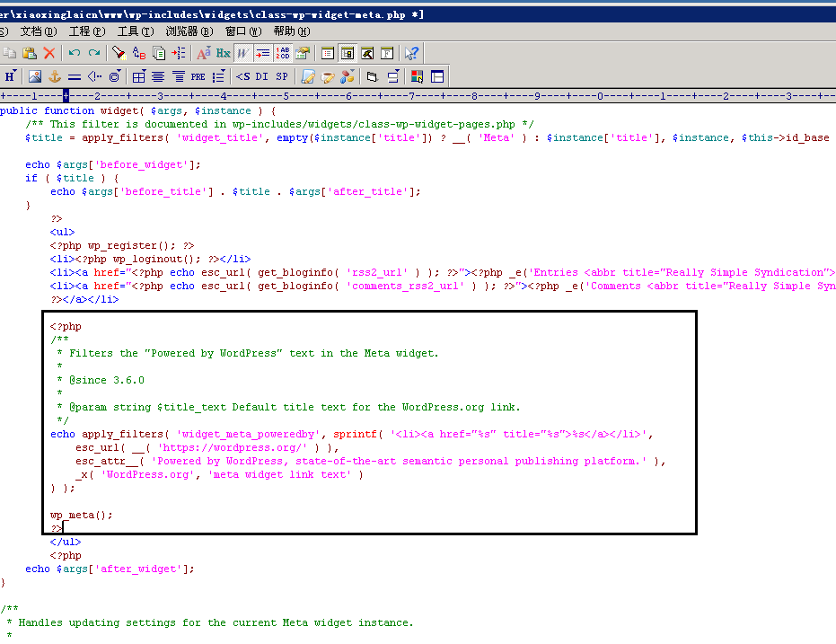
Task: Open the Output window hammer icon
Action: coord(367,53)
